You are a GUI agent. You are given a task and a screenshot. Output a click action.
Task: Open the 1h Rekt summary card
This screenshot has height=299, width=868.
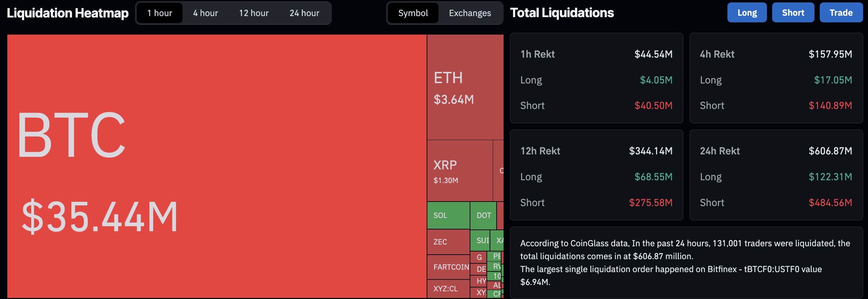[x=596, y=78]
